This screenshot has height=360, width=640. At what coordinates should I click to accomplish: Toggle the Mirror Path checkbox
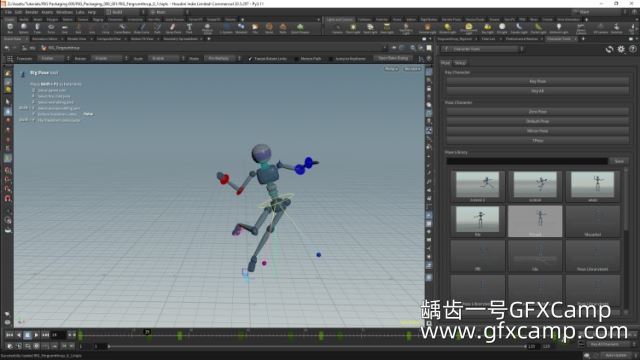[297, 59]
